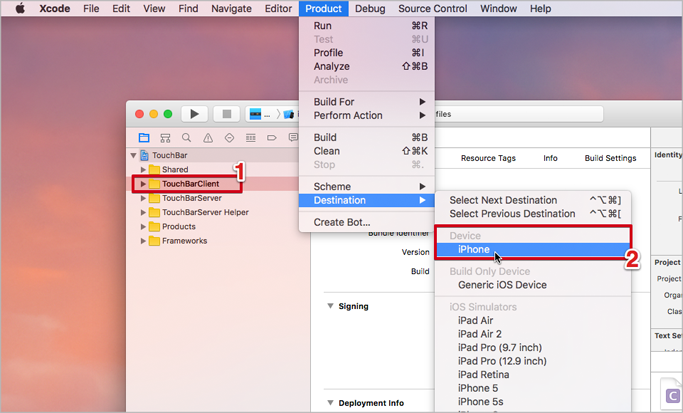Select the iPad Air simulator
Screen dimensions: 683x413
click(x=533, y=320)
